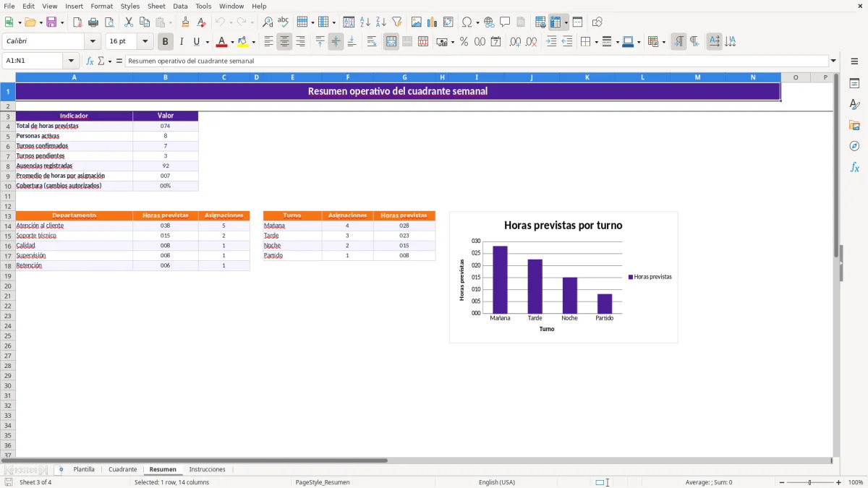Select the Clone Formatting paintbrush
This screenshot has width=868, height=488.
186,22
